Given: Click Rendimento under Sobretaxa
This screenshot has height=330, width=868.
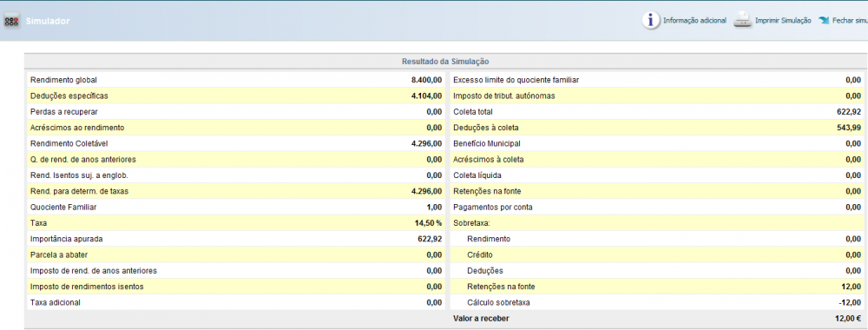Looking at the screenshot, I should click(489, 239).
